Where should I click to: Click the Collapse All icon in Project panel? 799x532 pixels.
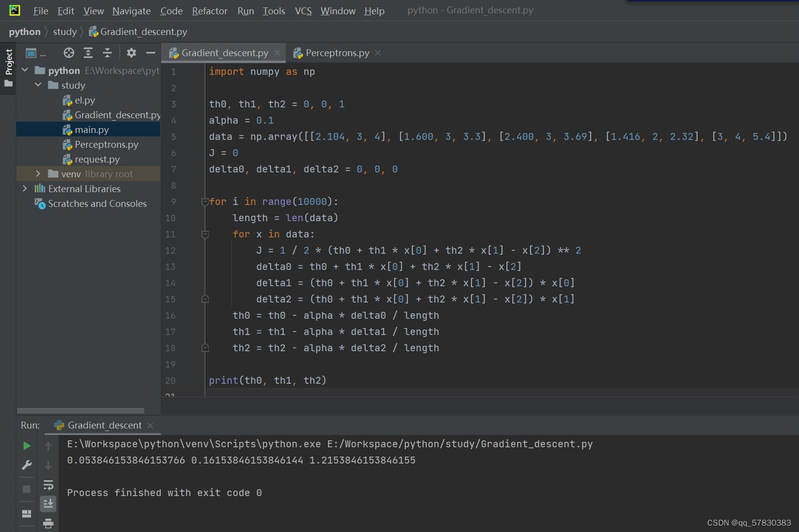(107, 53)
